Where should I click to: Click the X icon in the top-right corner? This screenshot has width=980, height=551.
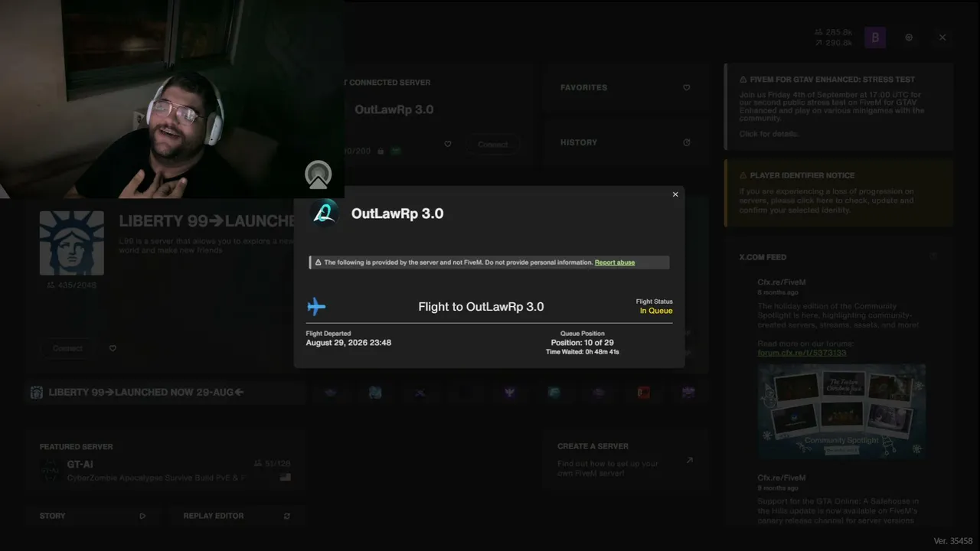pos(942,37)
